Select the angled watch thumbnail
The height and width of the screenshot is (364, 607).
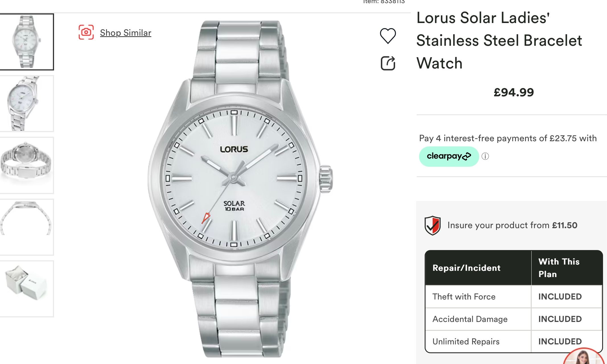click(26, 103)
